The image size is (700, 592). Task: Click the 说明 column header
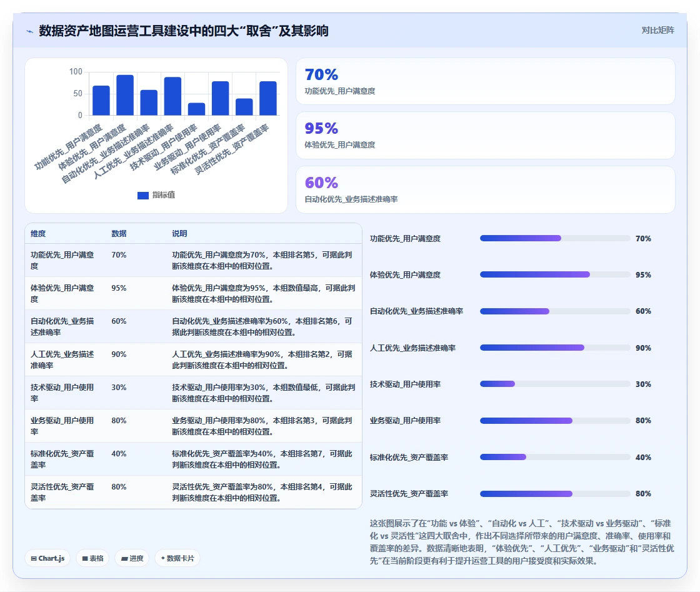[x=179, y=234]
